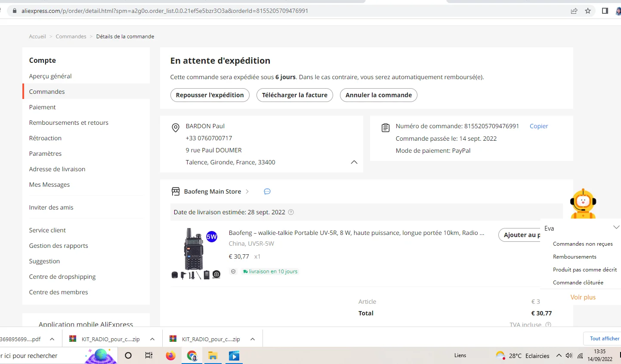621x364 pixels.
Task: Open Adresse de livraison sidebar item
Action: pos(57,169)
